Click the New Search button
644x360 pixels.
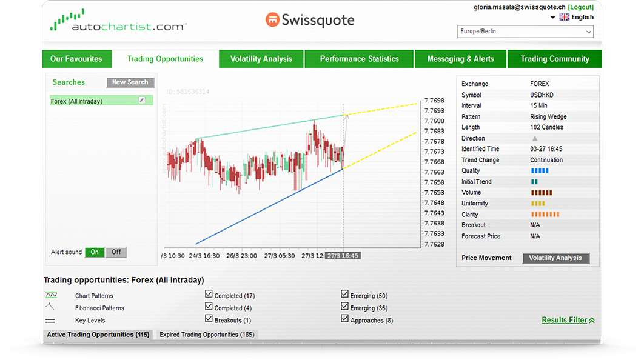point(130,82)
